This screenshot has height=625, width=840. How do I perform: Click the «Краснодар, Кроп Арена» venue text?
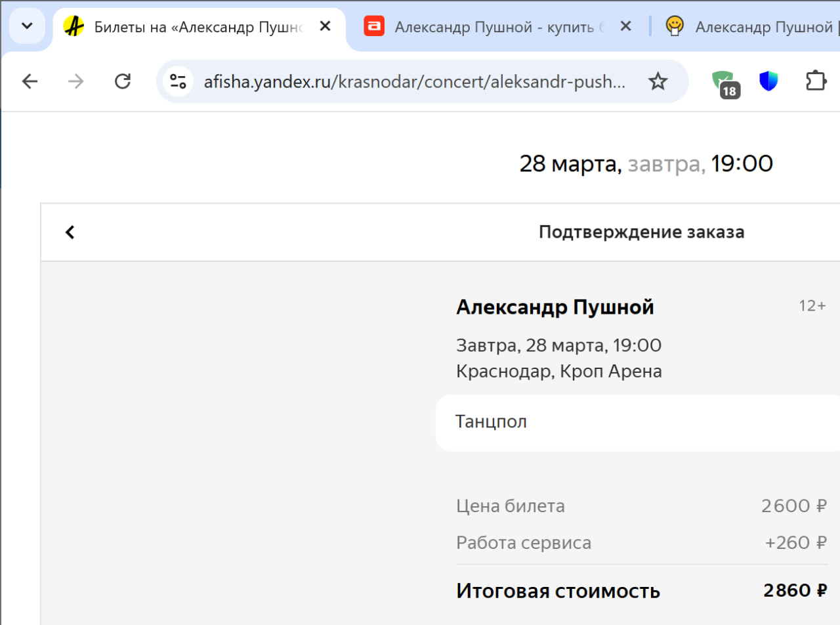point(558,372)
